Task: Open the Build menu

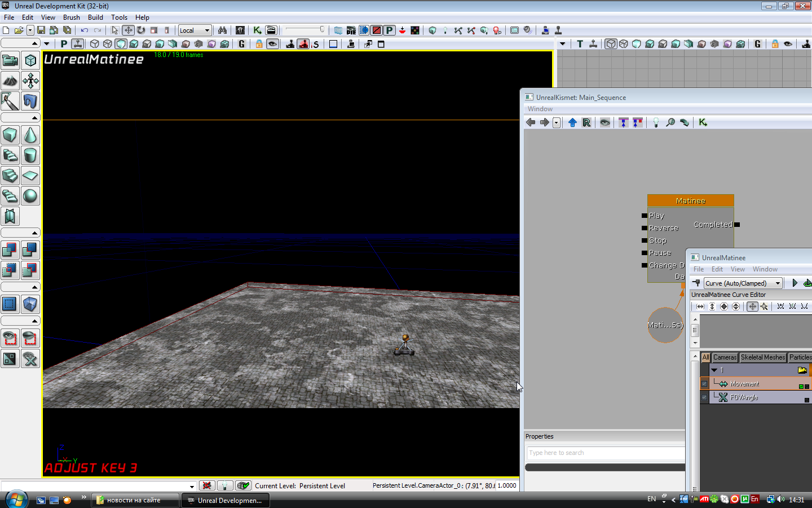Action: [x=95, y=17]
